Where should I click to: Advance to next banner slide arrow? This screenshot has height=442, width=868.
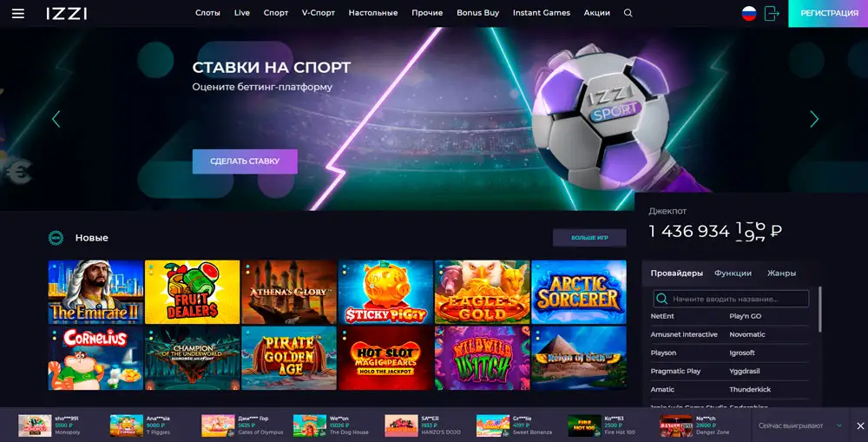814,118
